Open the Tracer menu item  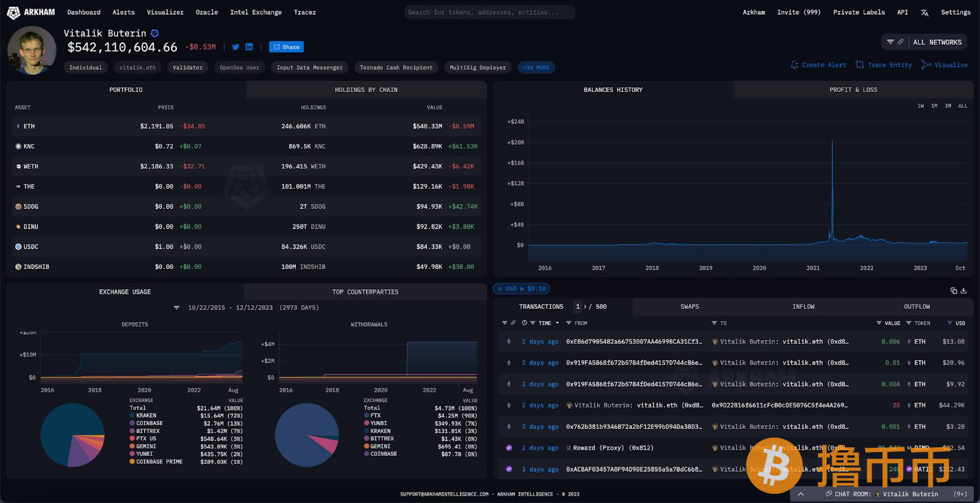point(305,12)
